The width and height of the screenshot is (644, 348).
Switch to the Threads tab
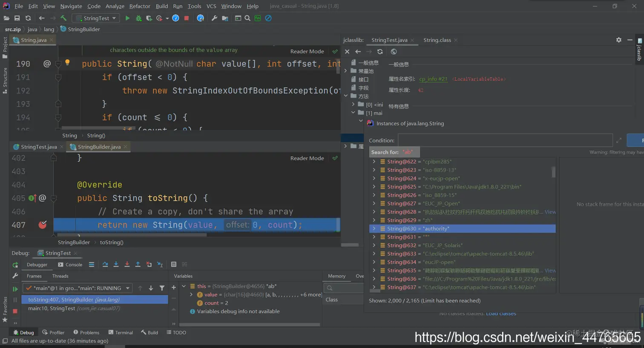pos(60,276)
